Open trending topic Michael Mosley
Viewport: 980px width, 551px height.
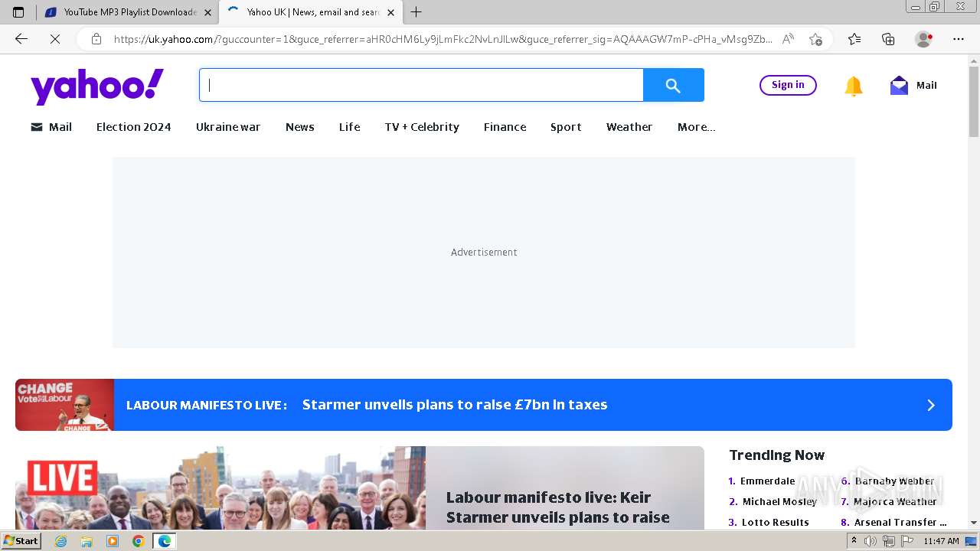pos(779,502)
